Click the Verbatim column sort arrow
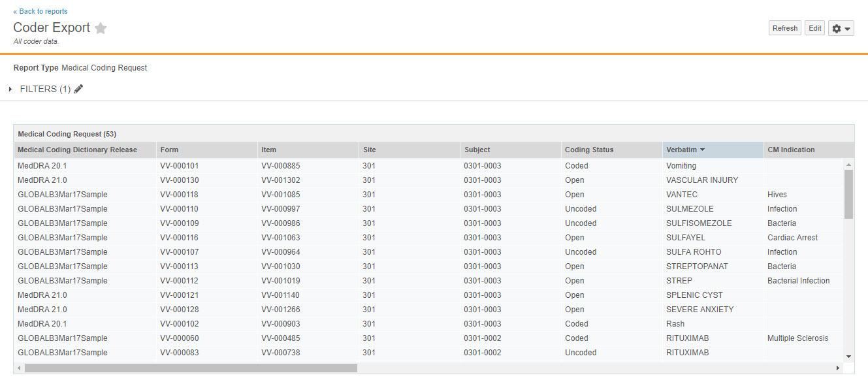 click(702, 150)
